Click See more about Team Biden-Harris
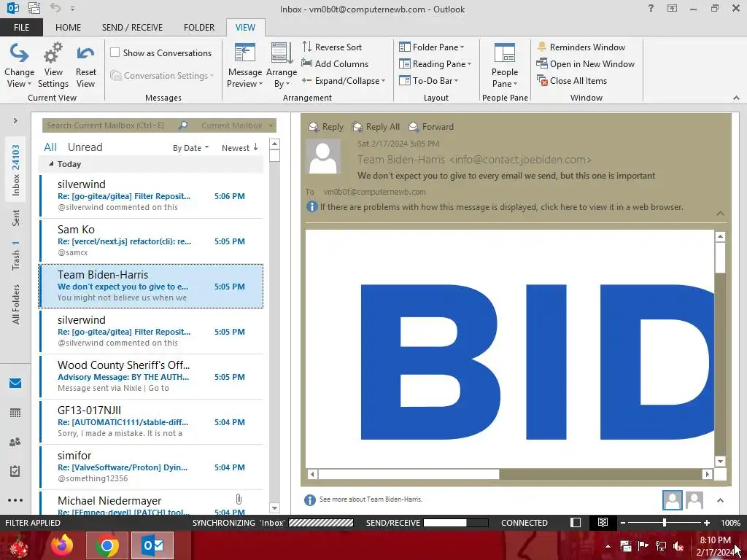747x560 pixels. point(371,499)
